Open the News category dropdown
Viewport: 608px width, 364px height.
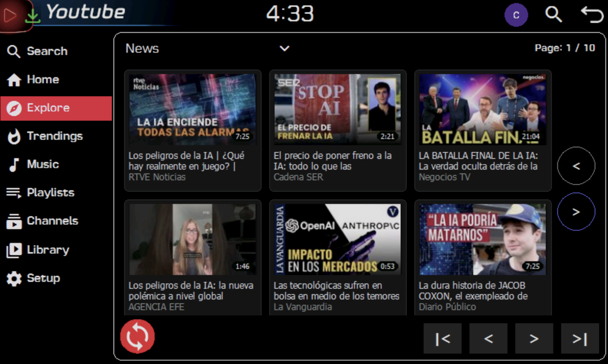[208, 49]
